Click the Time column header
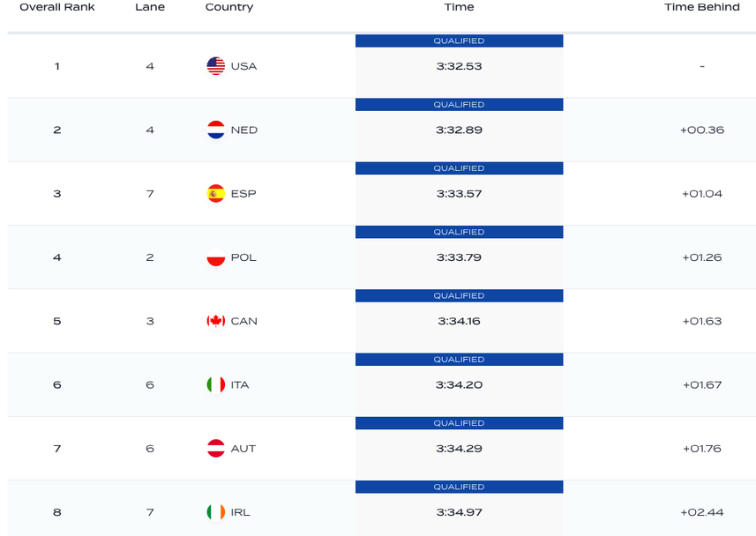 click(x=459, y=7)
